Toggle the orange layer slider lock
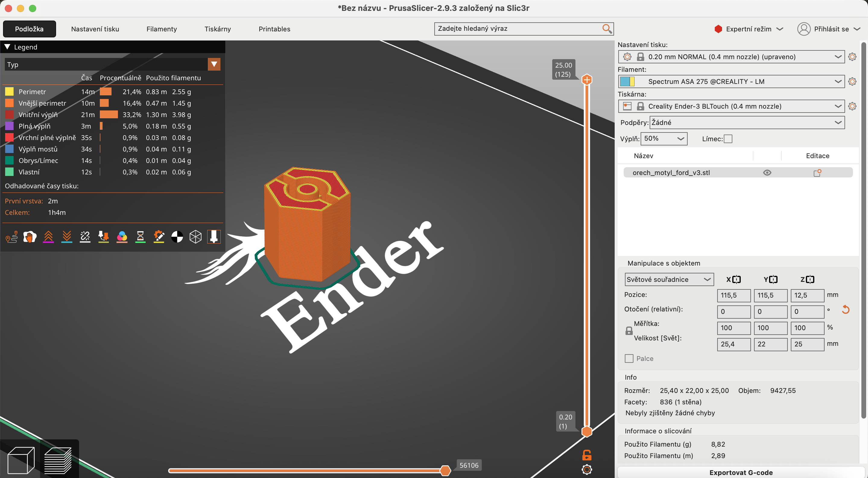The width and height of the screenshot is (868, 478). [x=587, y=455]
